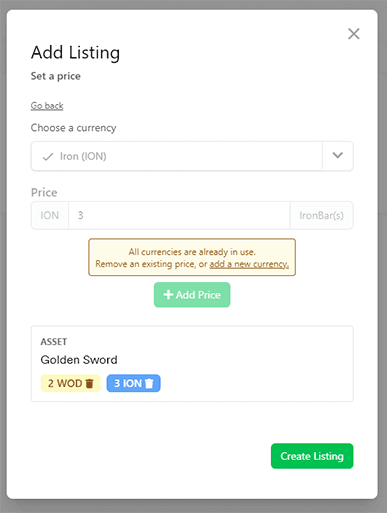The height and width of the screenshot is (513, 387).
Task: Close the Add Listing dialog
Action: [x=354, y=34]
